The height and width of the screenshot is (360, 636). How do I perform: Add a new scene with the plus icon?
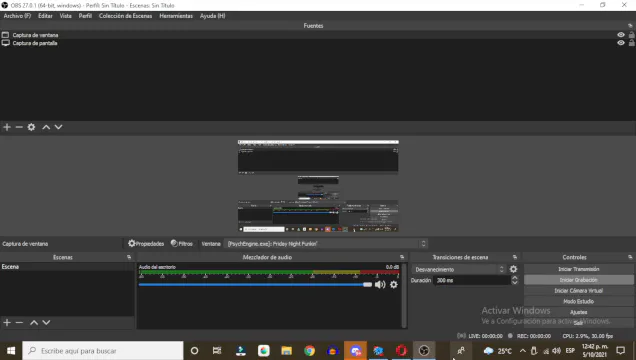coord(7,323)
